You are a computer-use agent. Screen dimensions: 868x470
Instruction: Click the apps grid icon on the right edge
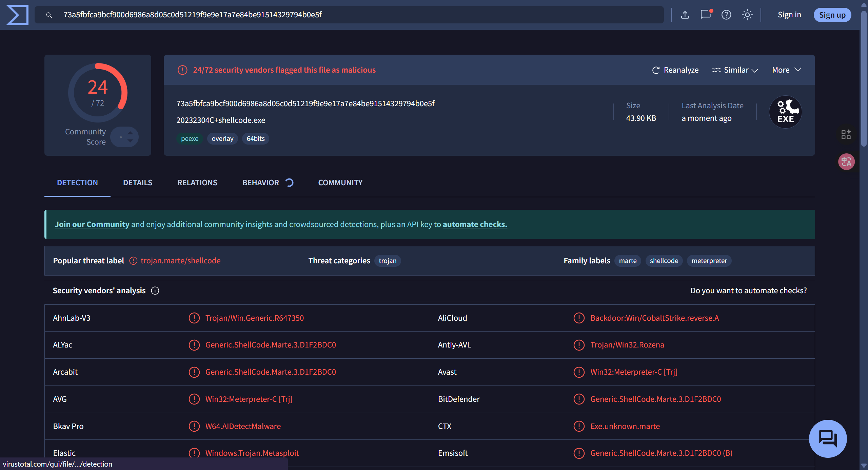pyautogui.click(x=846, y=134)
